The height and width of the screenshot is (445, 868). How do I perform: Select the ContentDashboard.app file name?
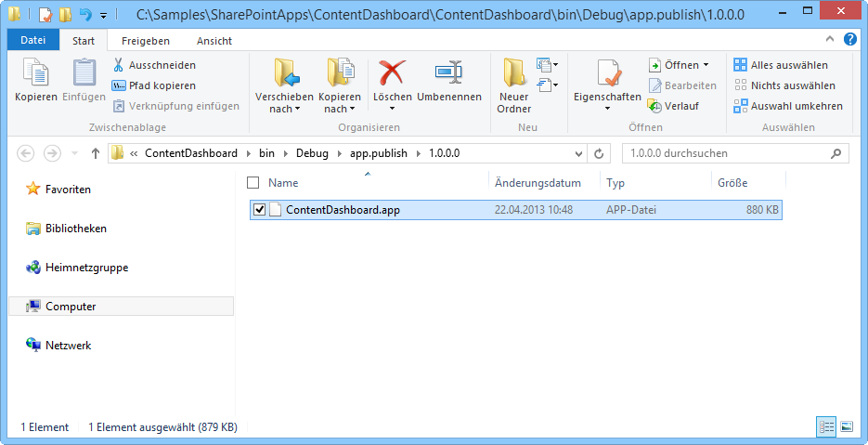pos(343,209)
